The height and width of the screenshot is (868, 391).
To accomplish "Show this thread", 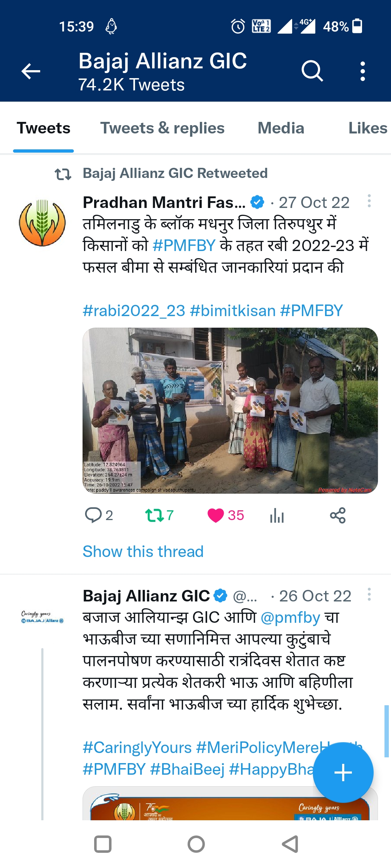I will coord(143,552).
